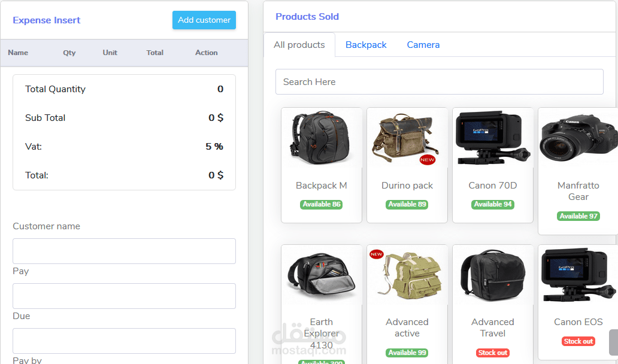The image size is (618, 364).
Task: Click the Products Sold heading
Action: [307, 17]
